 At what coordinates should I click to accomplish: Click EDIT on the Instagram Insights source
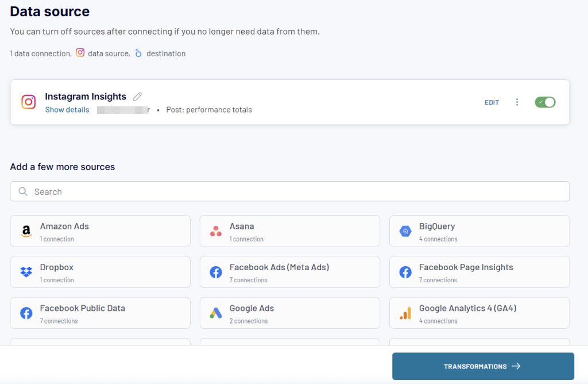point(492,102)
